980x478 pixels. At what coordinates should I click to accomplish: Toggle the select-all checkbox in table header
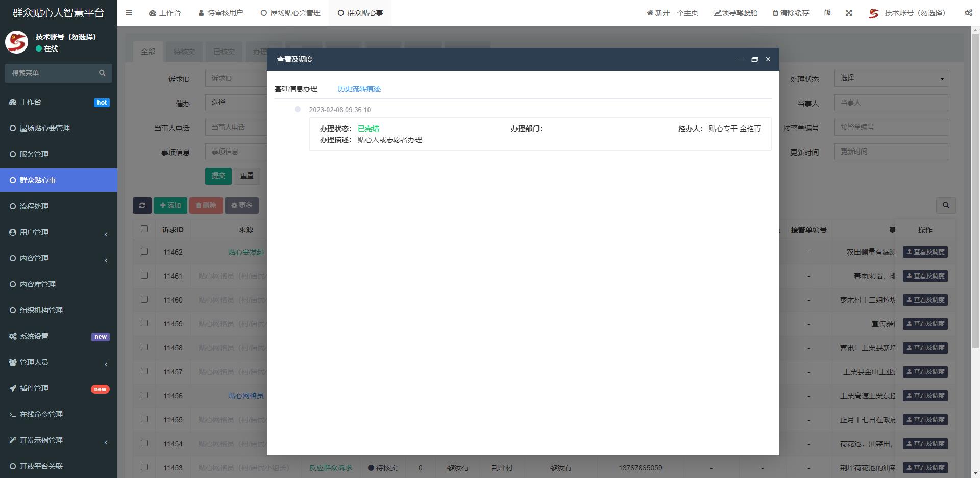pos(144,229)
